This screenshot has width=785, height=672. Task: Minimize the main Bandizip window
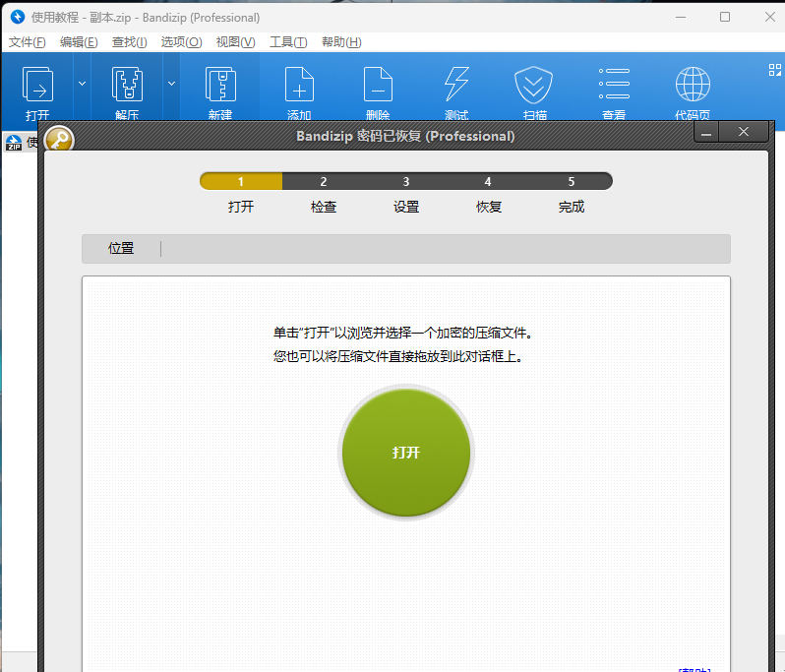click(x=681, y=17)
